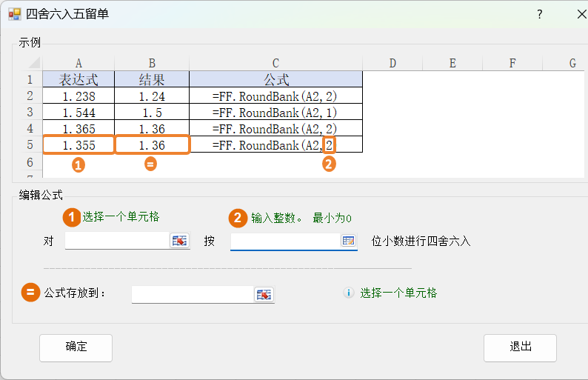Viewport: 588px width, 380px height.
Task: Click the 公式 header cell in the example
Action: pos(275,79)
